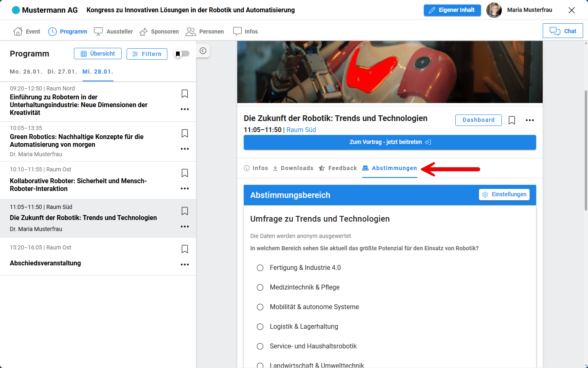Image resolution: width=588 pixels, height=368 pixels.
Task: Open the Aussteller section
Action: tap(114, 31)
